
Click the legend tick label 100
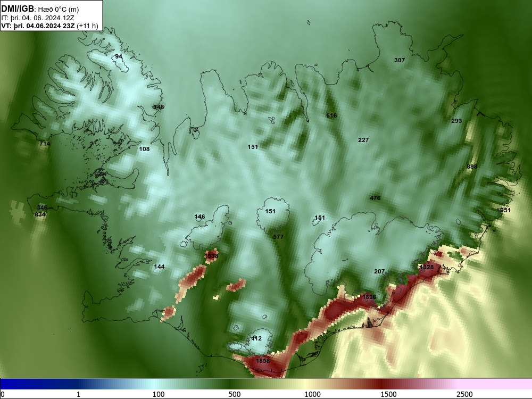[159, 394]
